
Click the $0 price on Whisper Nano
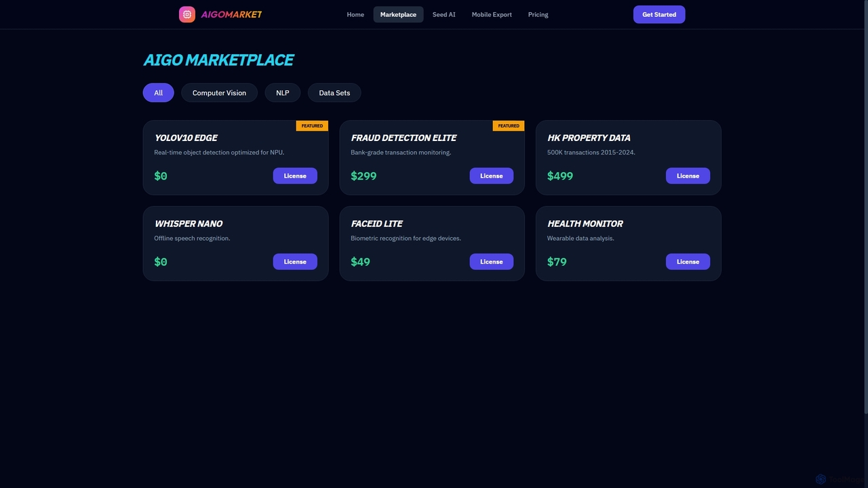[161, 262]
